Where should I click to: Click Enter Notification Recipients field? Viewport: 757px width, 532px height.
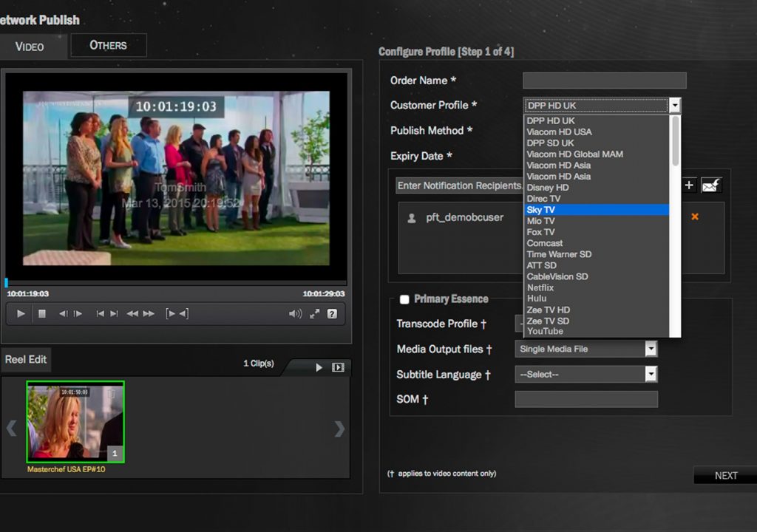[460, 185]
